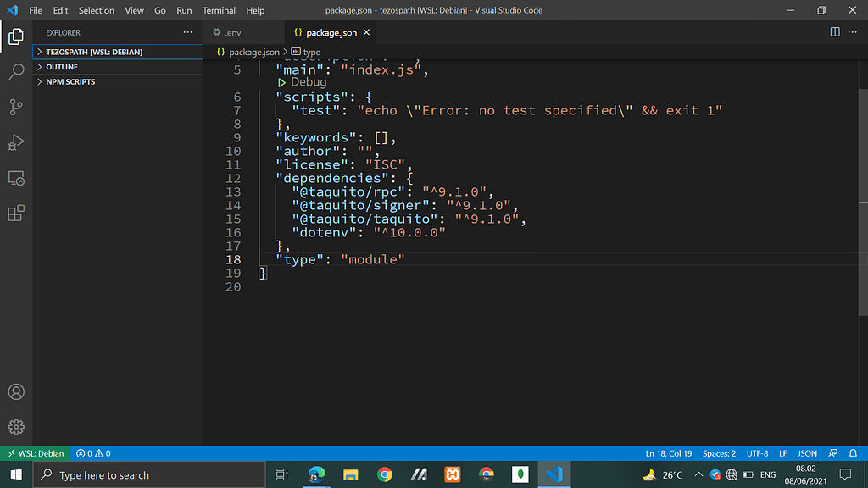
Task: Open the MongoDB Compass taskbar icon
Action: [520, 474]
